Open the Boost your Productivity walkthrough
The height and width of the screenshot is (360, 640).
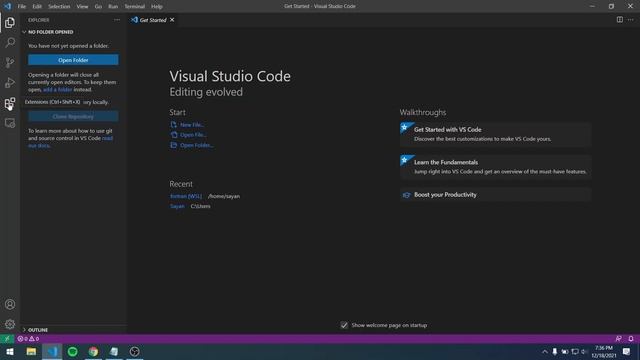coord(496,195)
